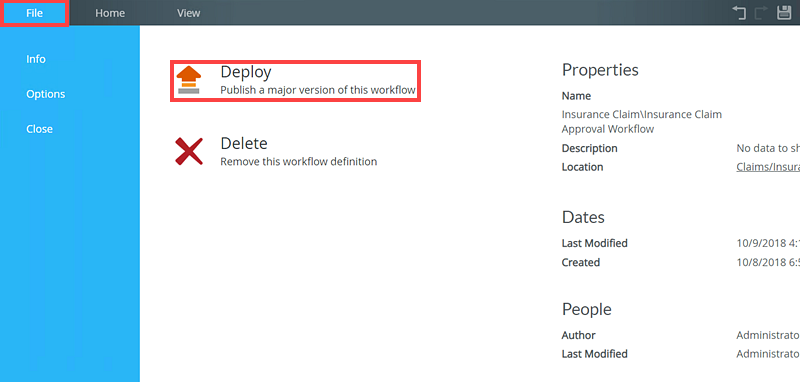Click 'Publish a major version of this workflow'

318,90
